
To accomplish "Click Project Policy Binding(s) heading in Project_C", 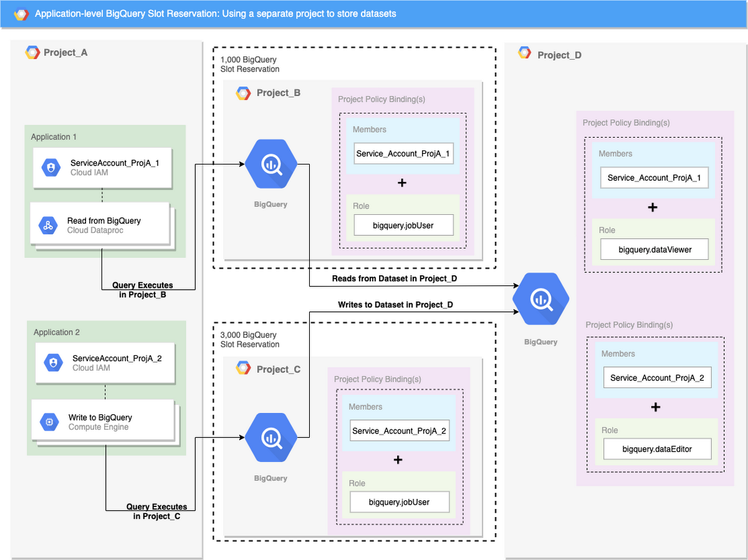I will [378, 379].
